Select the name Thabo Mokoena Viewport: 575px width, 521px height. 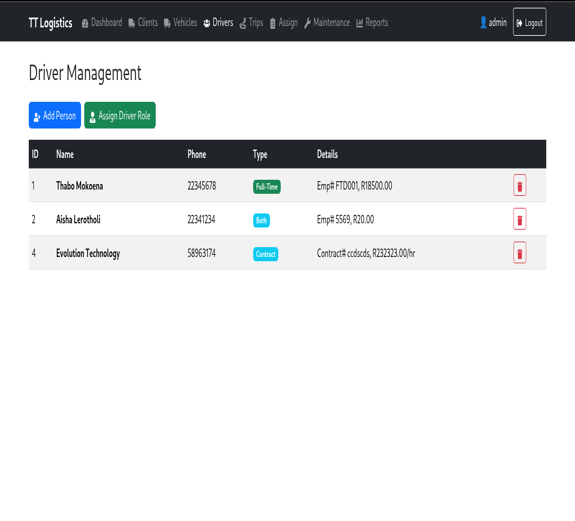pyautogui.click(x=80, y=186)
